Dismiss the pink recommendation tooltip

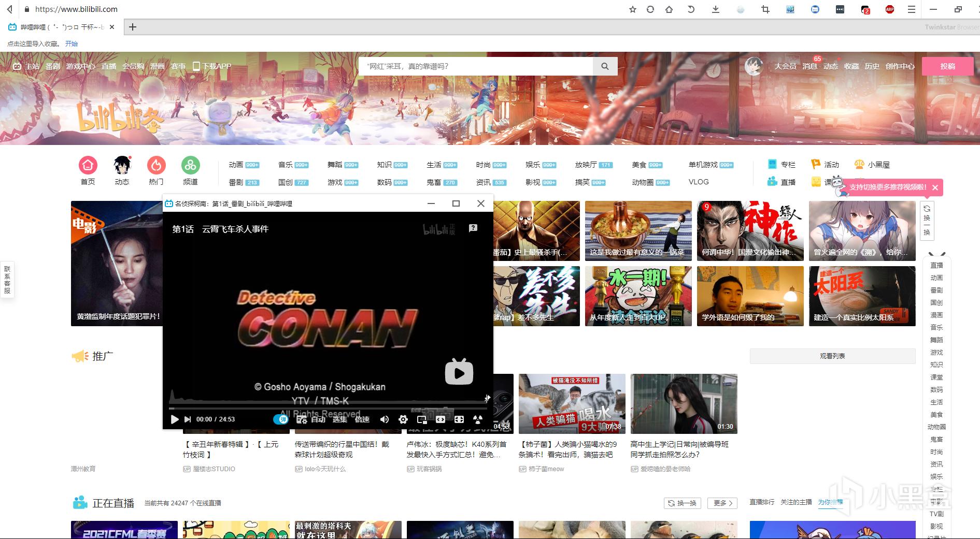click(x=935, y=187)
